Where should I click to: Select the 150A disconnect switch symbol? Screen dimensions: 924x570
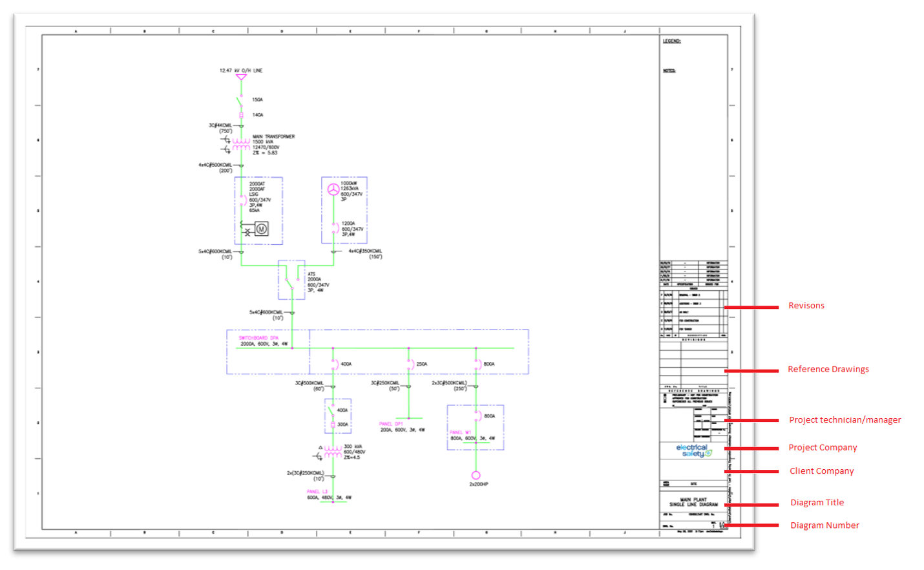(x=240, y=101)
